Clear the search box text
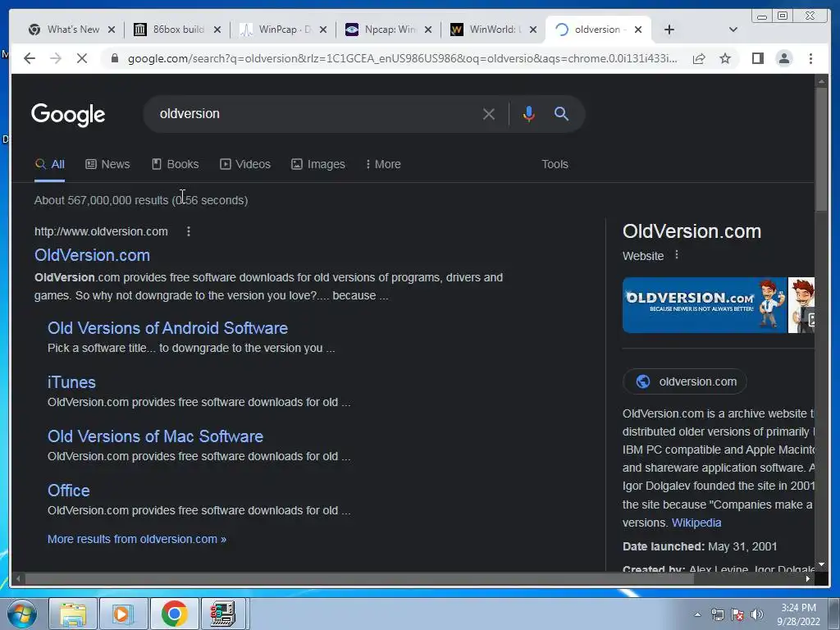Viewport: 840px width, 630px height. pos(489,113)
